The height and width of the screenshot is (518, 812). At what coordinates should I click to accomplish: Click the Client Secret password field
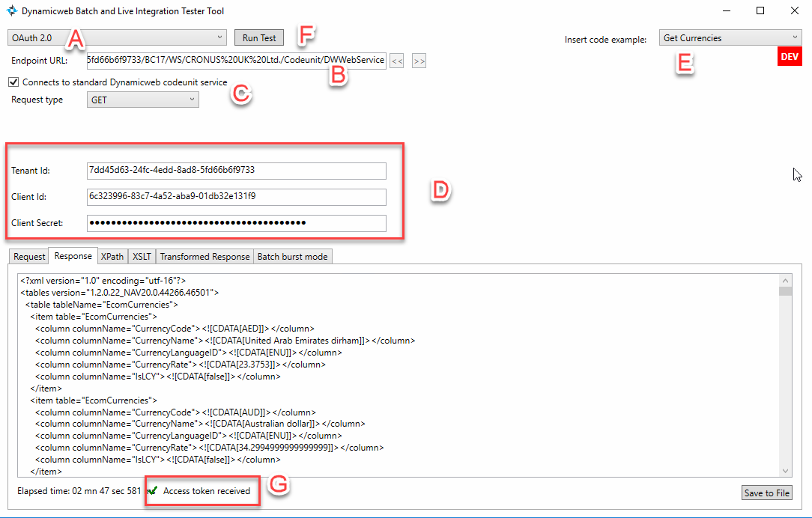pos(236,223)
